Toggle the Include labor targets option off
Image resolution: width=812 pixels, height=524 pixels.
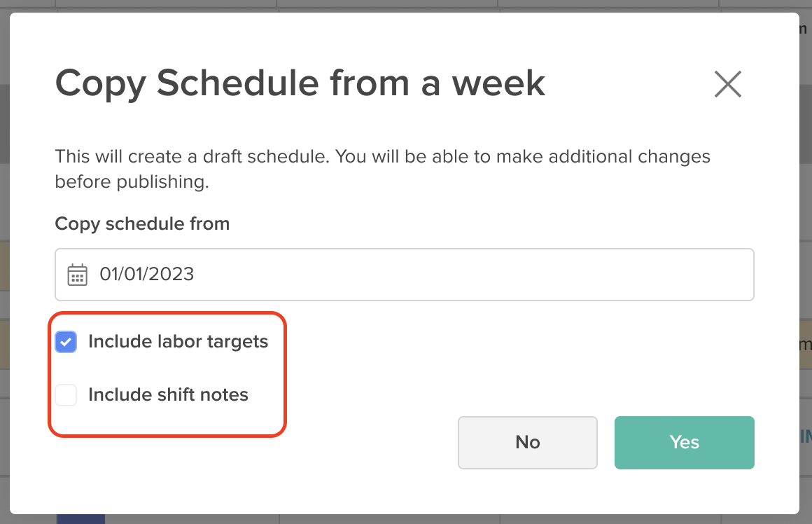(x=66, y=342)
